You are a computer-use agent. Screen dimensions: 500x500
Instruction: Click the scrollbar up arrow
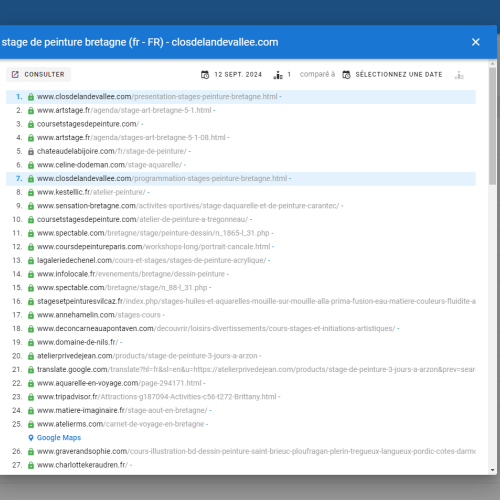[493, 63]
